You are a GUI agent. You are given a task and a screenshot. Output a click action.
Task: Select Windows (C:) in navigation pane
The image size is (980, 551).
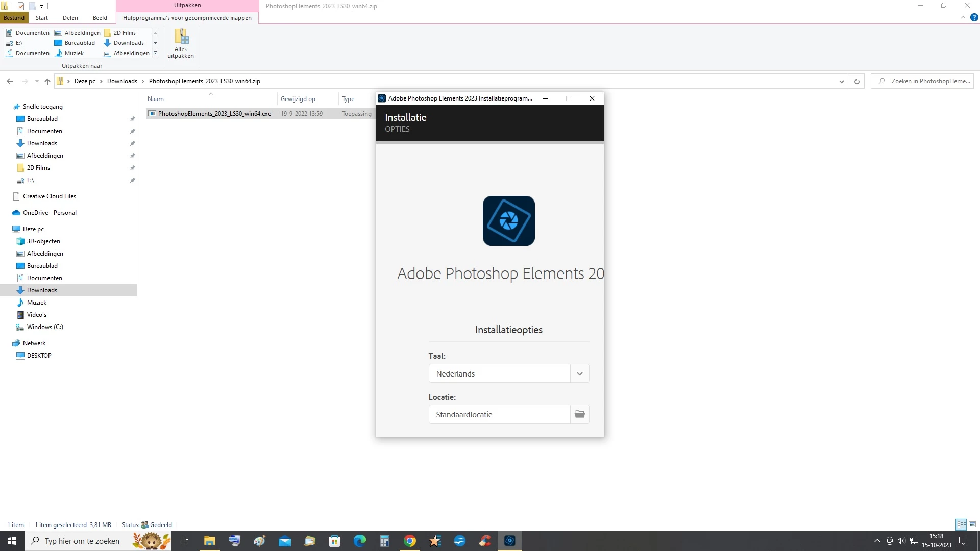[x=45, y=327]
